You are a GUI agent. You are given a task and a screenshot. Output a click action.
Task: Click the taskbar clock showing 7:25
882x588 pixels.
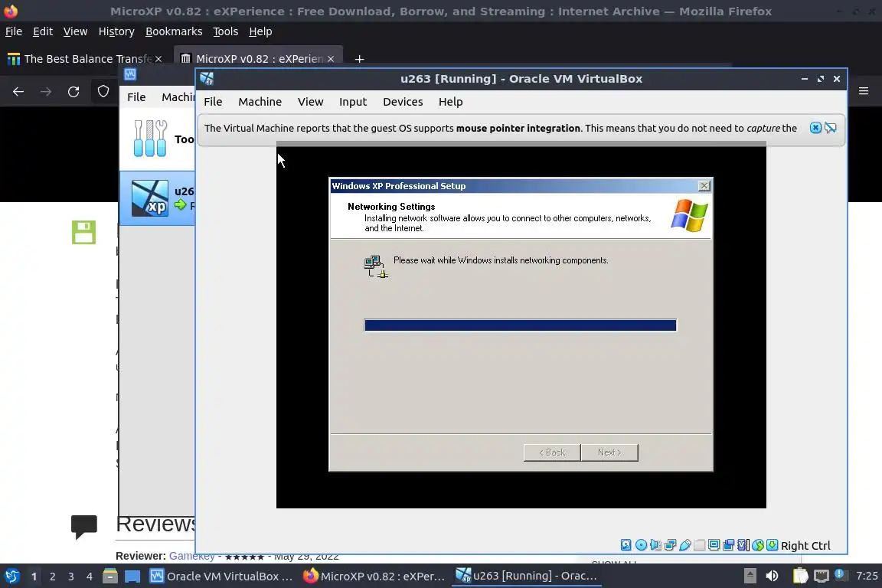point(866,576)
